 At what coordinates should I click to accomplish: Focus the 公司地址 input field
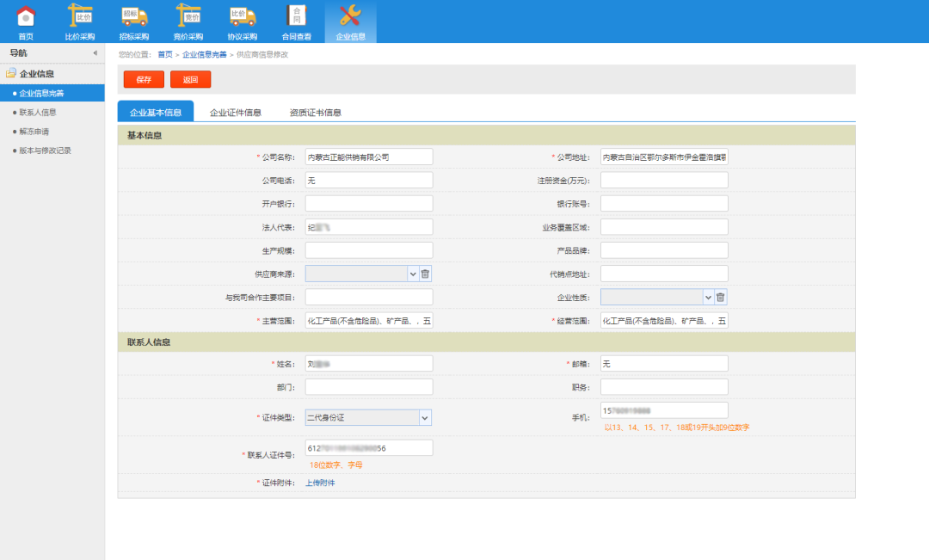(x=664, y=157)
